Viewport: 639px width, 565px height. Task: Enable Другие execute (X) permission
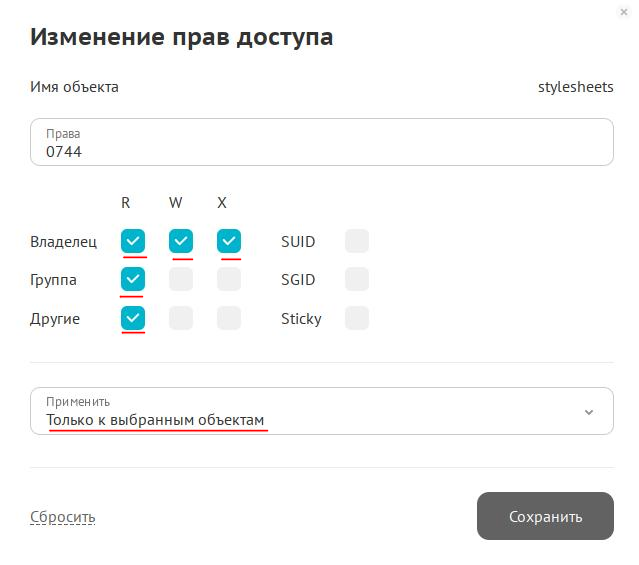[x=229, y=319]
